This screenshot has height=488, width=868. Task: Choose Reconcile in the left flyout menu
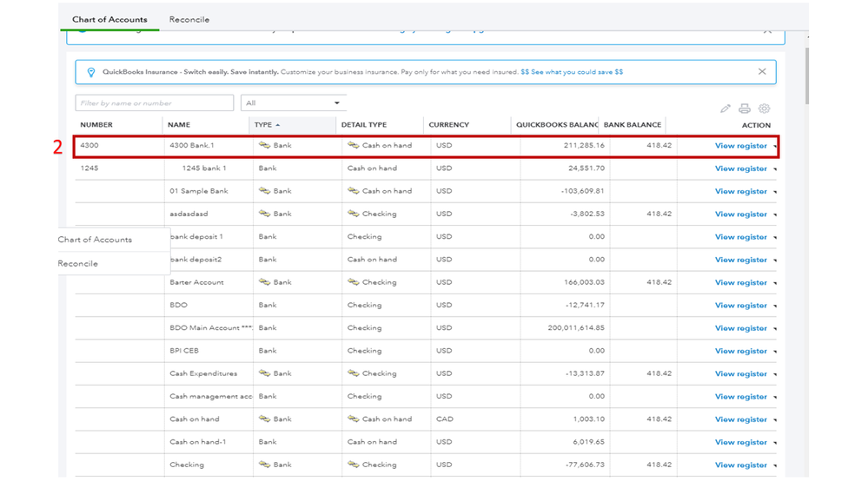click(x=78, y=263)
